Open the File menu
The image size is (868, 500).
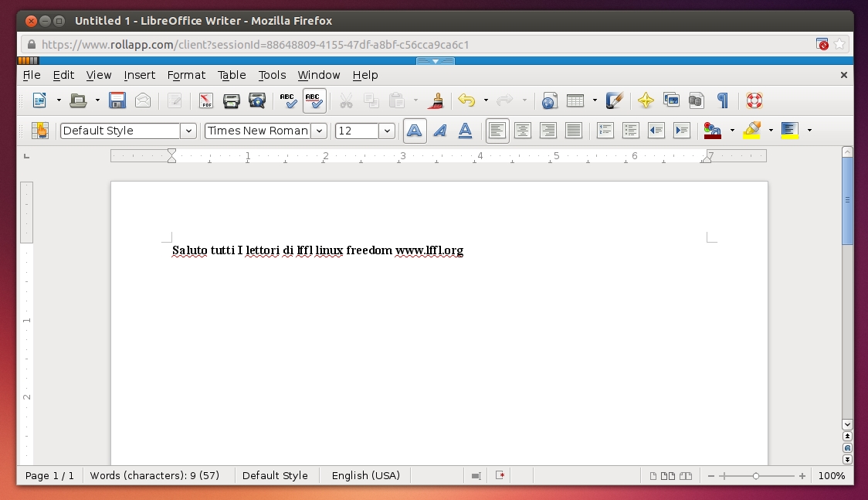[32, 75]
